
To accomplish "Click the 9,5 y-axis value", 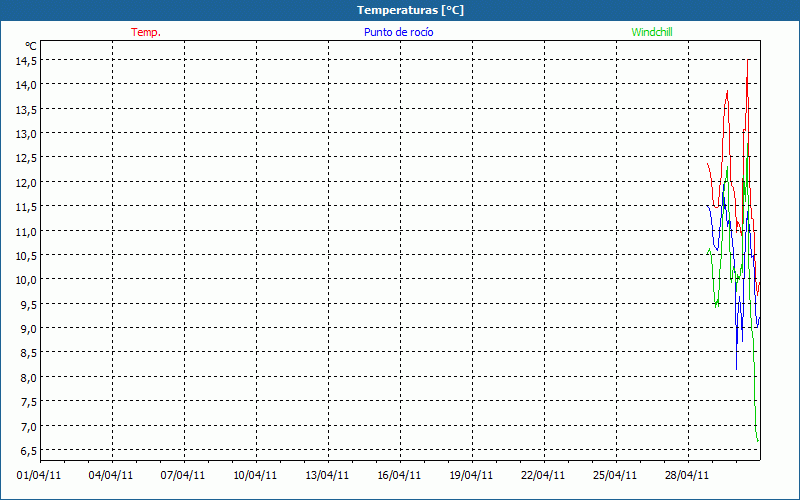I will click(29, 305).
